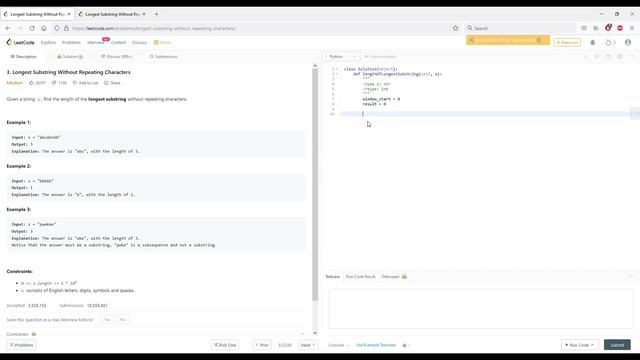
Task: Click the Premium button
Action: (567, 42)
